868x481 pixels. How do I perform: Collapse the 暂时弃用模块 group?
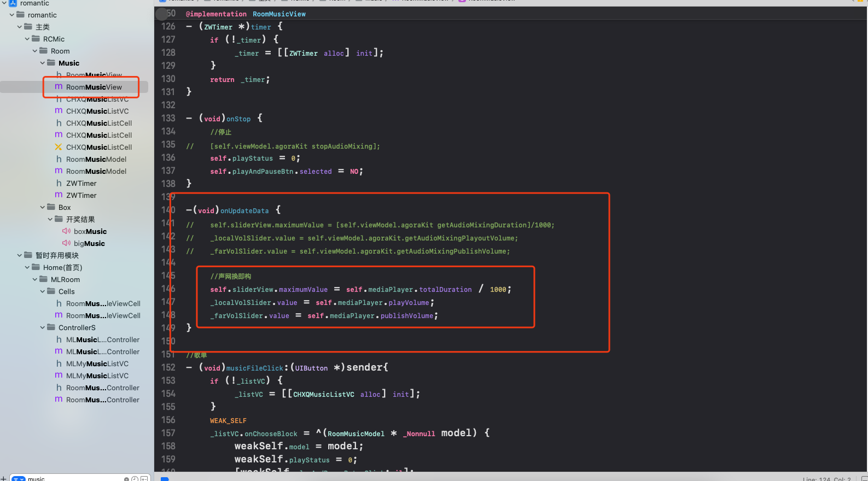[20, 255]
